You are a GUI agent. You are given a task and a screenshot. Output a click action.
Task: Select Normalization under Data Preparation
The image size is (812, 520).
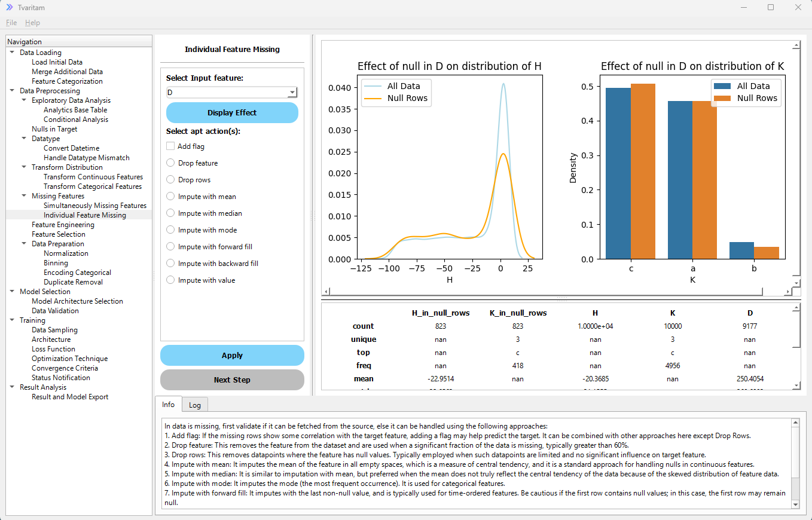point(66,253)
